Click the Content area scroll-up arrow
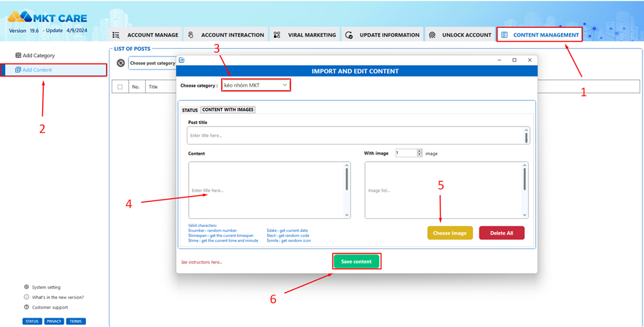Screen dimensions: 644x327 pos(347,165)
